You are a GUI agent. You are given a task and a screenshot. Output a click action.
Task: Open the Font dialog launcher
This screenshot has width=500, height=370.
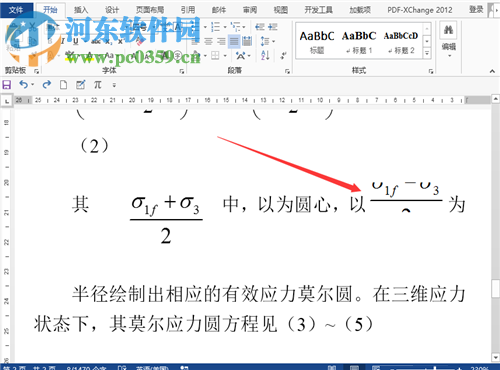click(182, 71)
